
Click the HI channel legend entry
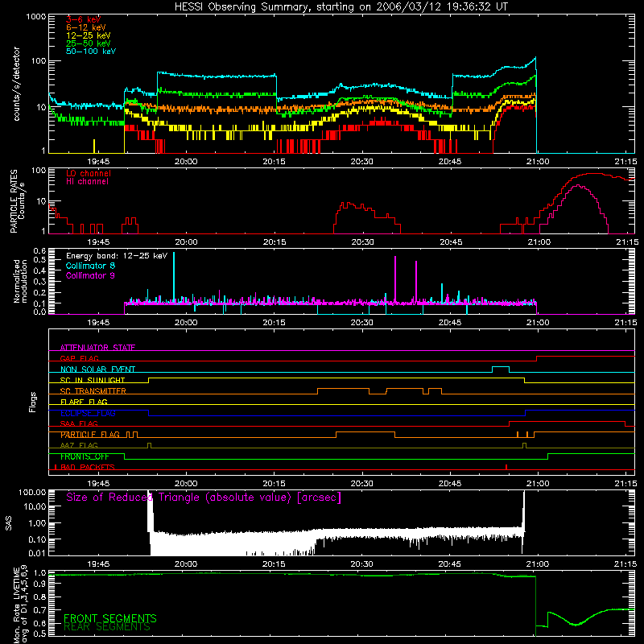coord(87,182)
